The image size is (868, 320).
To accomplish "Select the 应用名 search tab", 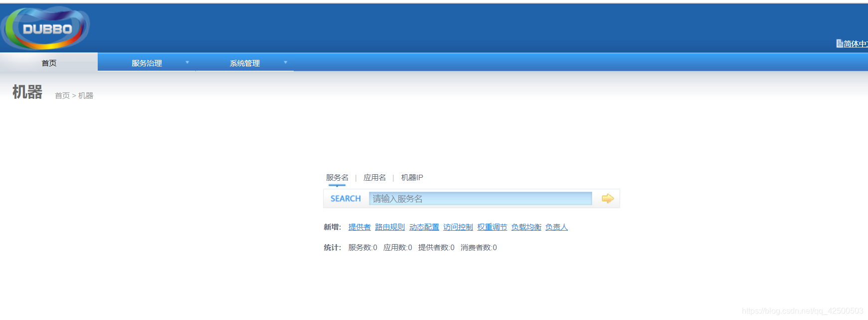I will pos(374,177).
